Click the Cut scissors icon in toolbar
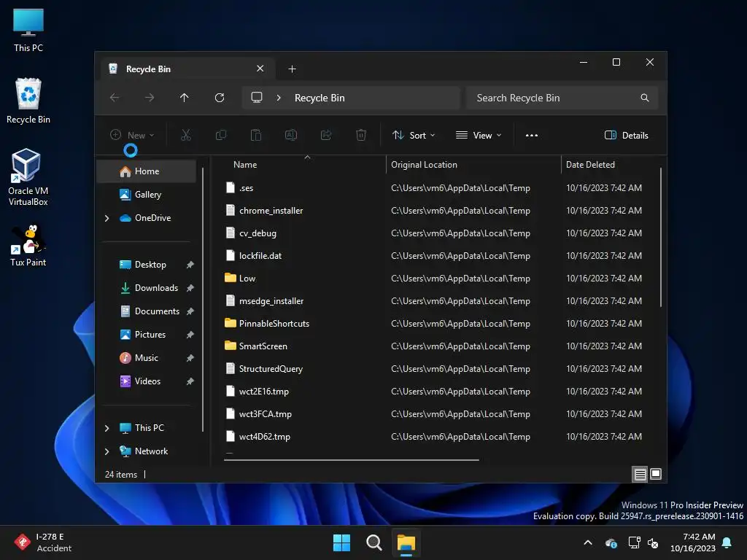The image size is (747, 560). [x=186, y=135]
